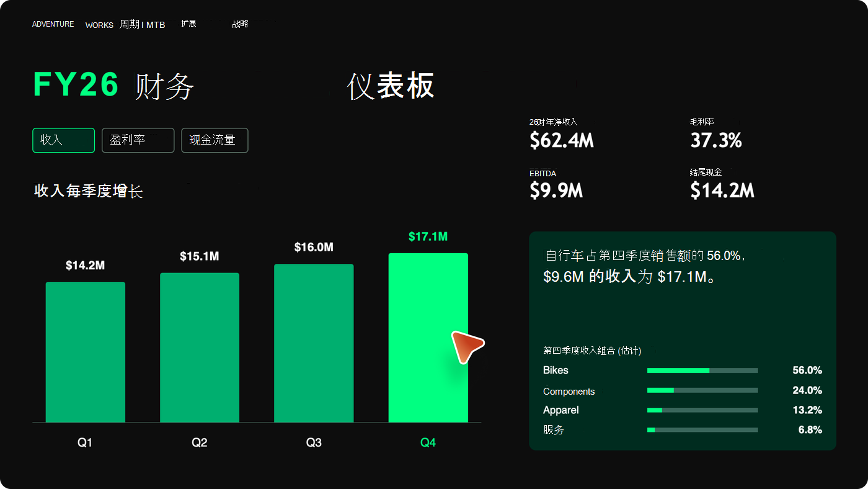This screenshot has width=868, height=489.
Task: Click the 服务 label in the revenue mix
Action: click(x=554, y=430)
